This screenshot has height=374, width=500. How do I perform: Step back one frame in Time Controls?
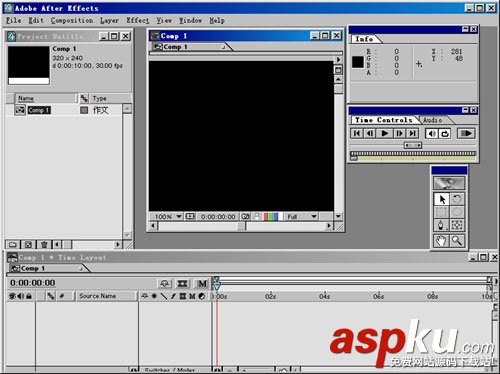370,133
